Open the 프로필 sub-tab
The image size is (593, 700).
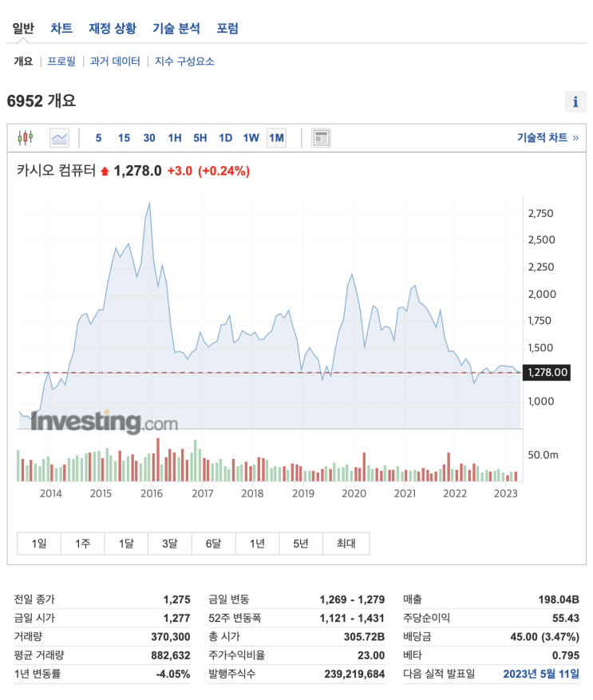coord(61,61)
